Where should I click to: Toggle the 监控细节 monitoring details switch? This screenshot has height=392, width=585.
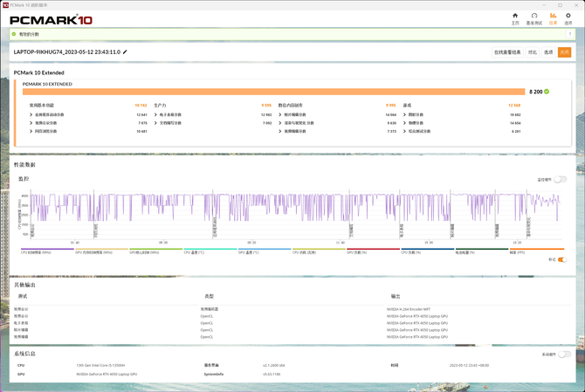[x=560, y=179]
